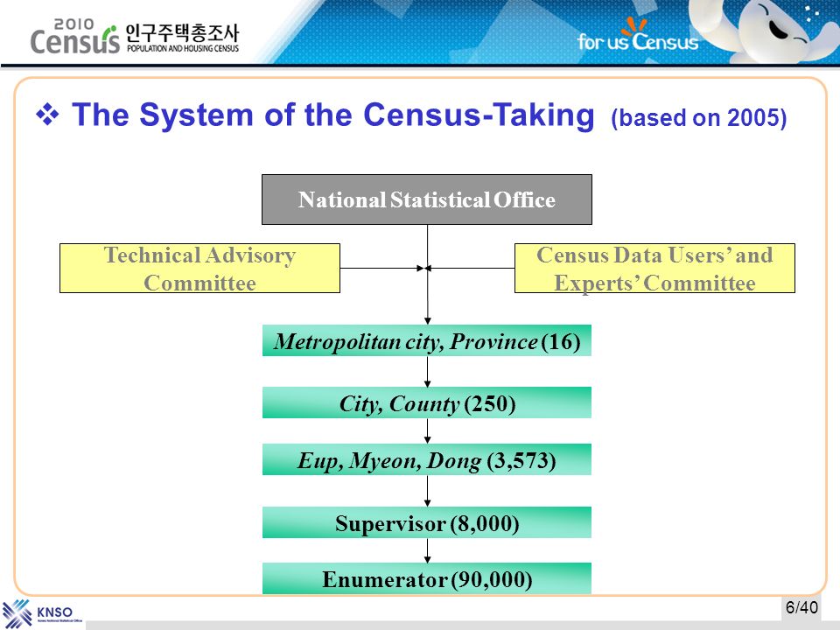Select the Technical Advisory Committee box

pyautogui.click(x=199, y=269)
